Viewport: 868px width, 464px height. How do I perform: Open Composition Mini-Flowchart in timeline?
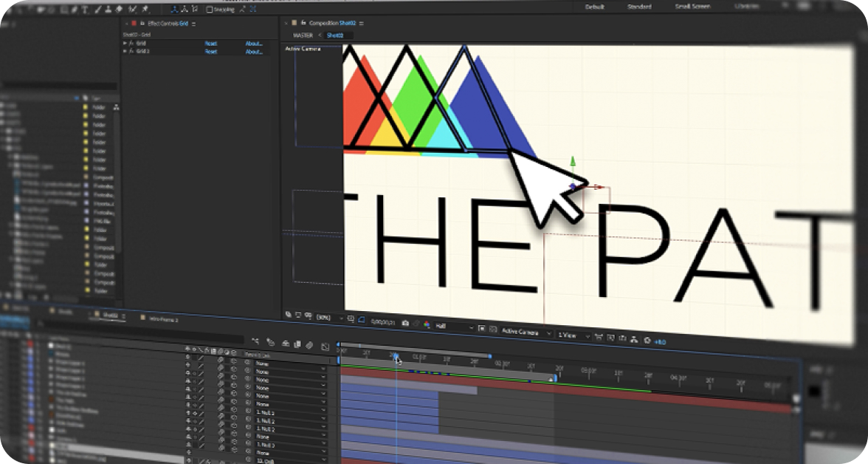255,341
